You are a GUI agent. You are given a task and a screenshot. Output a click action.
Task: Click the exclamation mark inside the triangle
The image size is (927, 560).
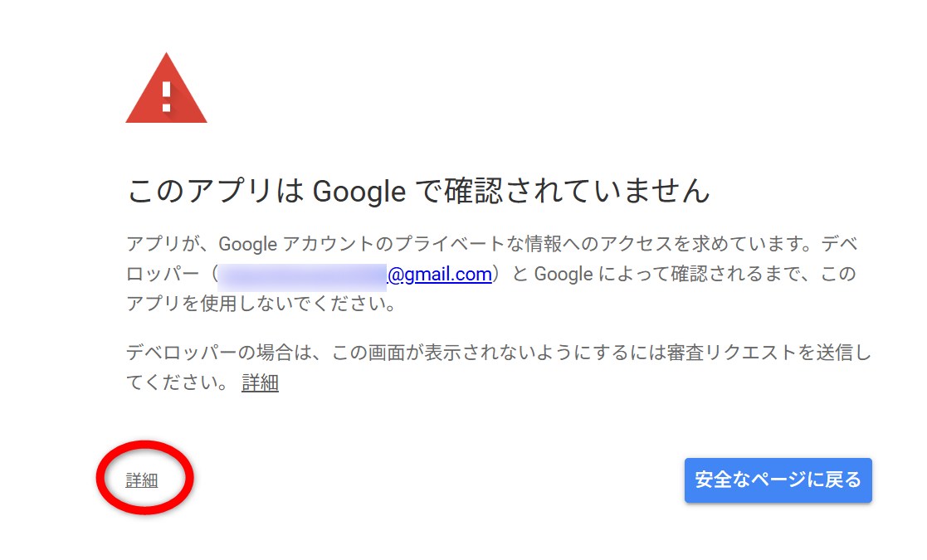tap(166, 96)
